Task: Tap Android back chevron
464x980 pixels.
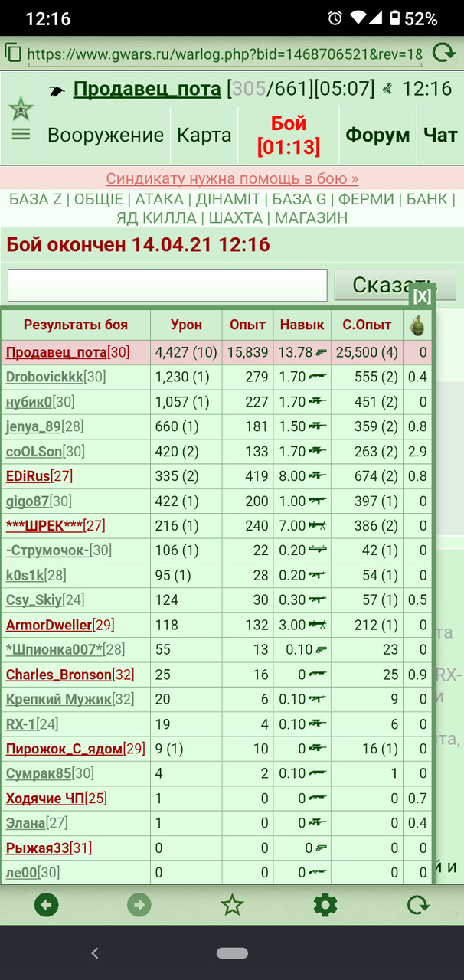Action: point(95,953)
